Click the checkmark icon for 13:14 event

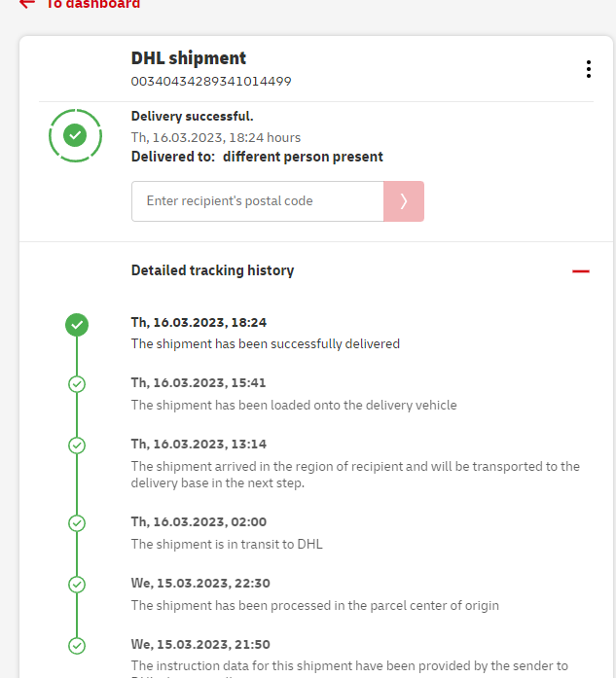click(77, 446)
